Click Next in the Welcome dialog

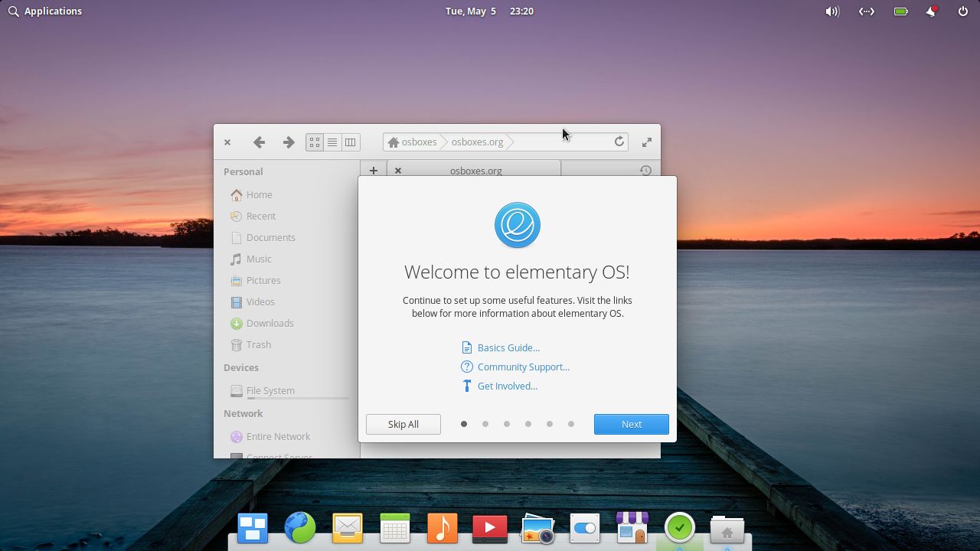click(631, 424)
